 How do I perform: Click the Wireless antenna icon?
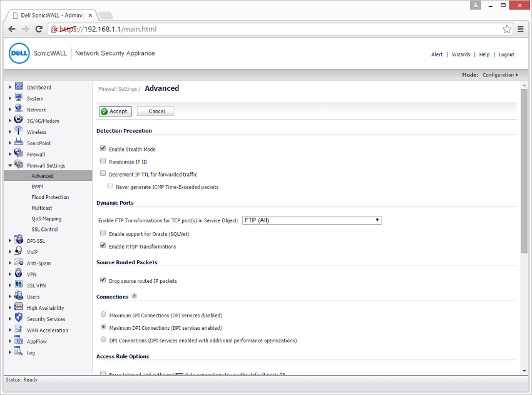click(19, 131)
